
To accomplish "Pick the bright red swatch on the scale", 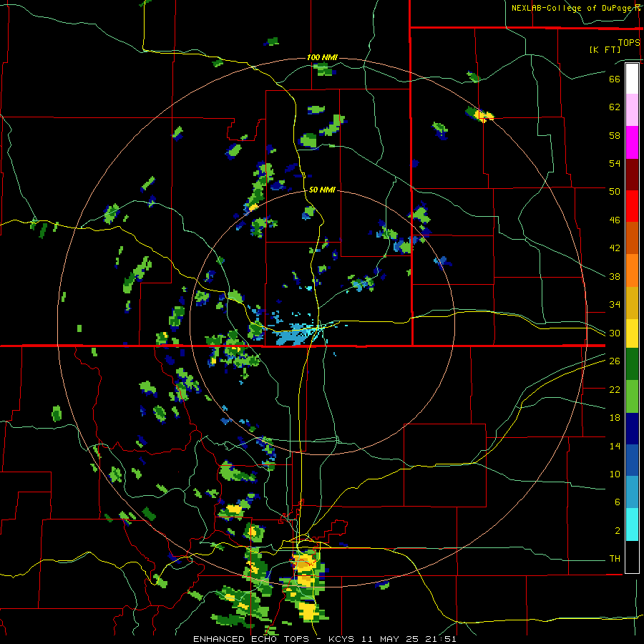I will pos(632,206).
